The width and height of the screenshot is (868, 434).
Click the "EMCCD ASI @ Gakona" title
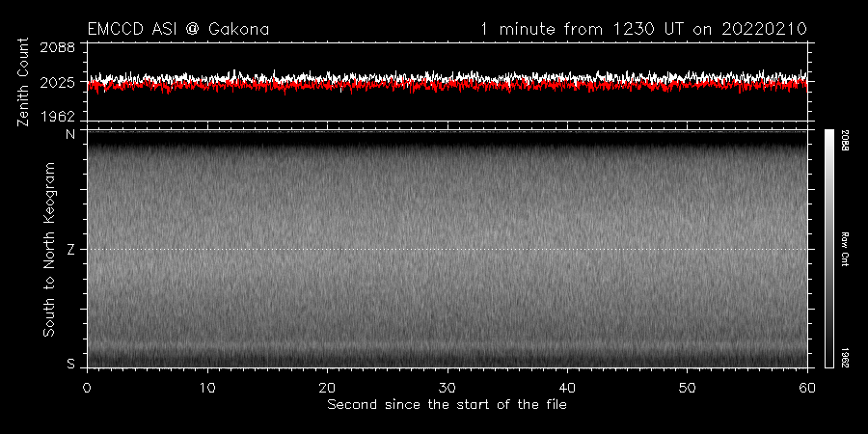pos(177,30)
